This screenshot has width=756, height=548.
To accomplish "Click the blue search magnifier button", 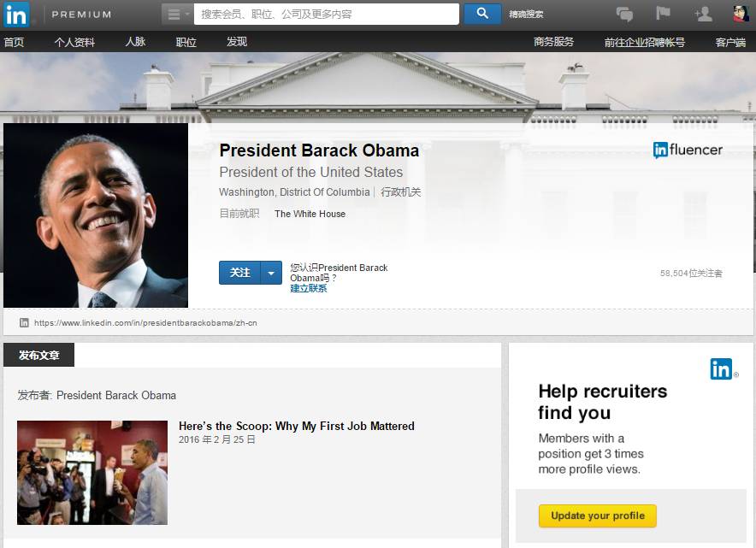I will click(x=482, y=14).
